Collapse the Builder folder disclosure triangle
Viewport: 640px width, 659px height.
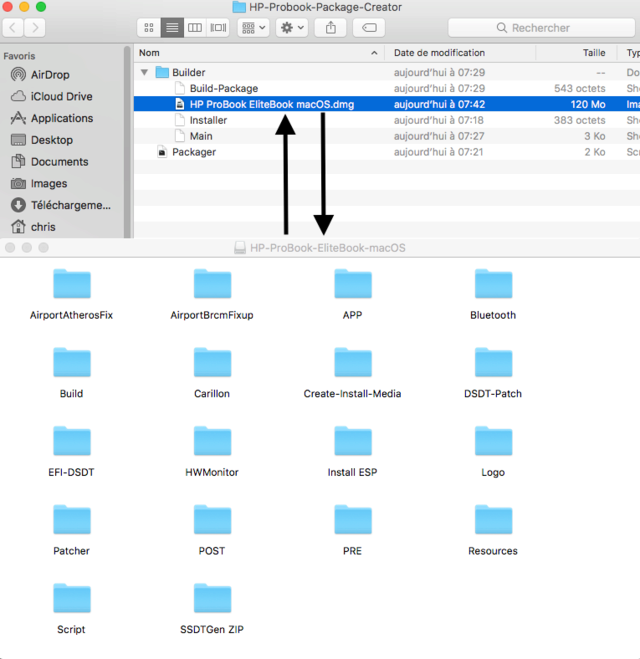pos(144,72)
